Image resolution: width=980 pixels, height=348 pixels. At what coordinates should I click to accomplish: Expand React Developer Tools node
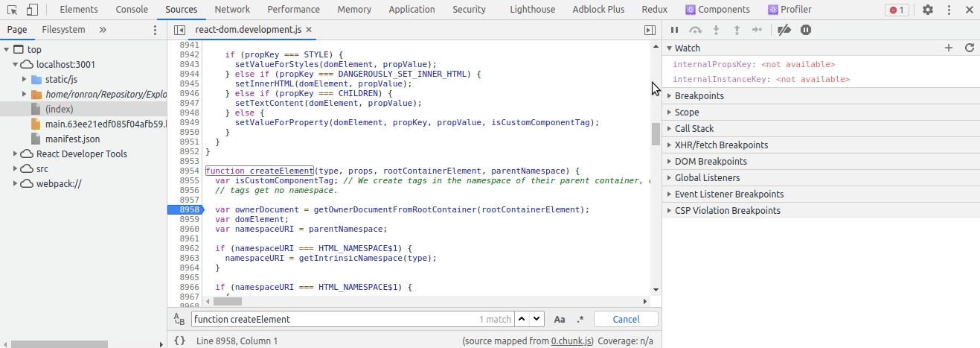point(16,154)
